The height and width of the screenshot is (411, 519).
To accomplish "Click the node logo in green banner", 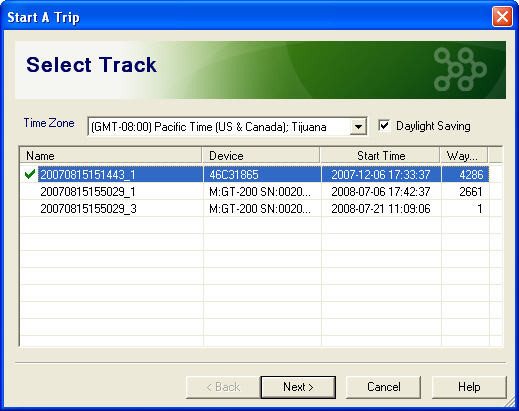I will (460, 69).
